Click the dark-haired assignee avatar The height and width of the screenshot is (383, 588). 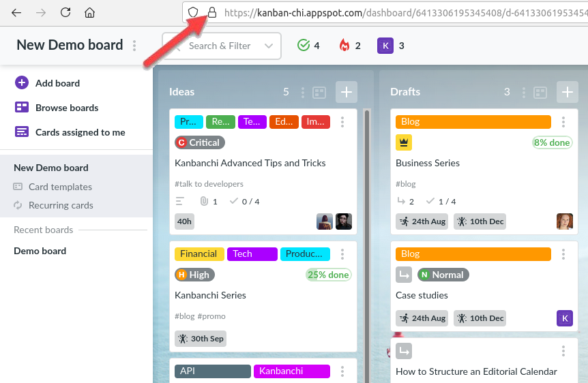click(x=344, y=221)
